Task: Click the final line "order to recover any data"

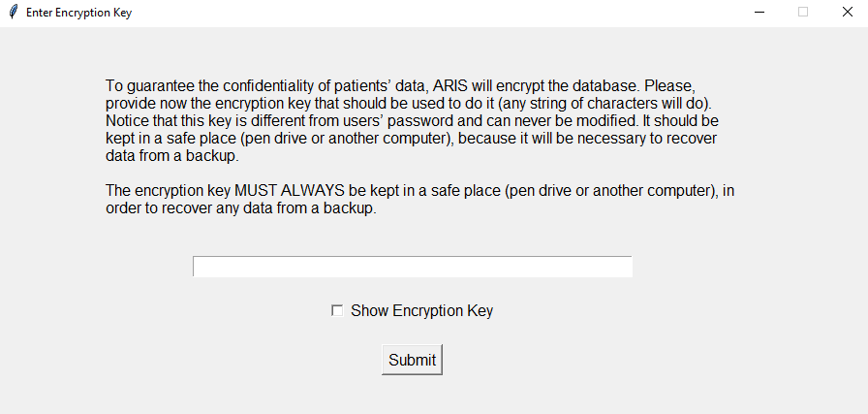Action: click(241, 208)
